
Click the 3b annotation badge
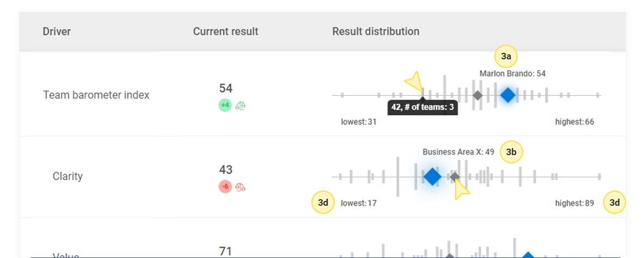pyautogui.click(x=511, y=152)
